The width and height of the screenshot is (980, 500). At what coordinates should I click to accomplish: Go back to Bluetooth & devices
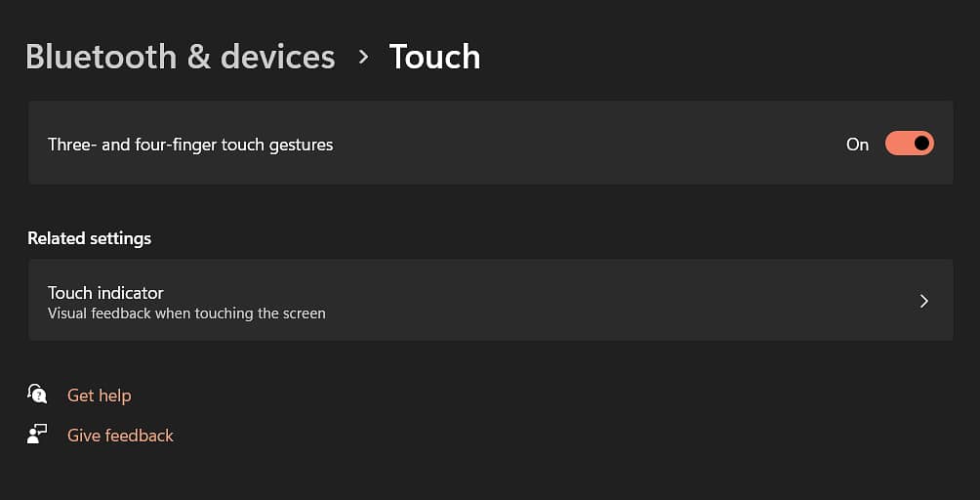[x=180, y=57]
